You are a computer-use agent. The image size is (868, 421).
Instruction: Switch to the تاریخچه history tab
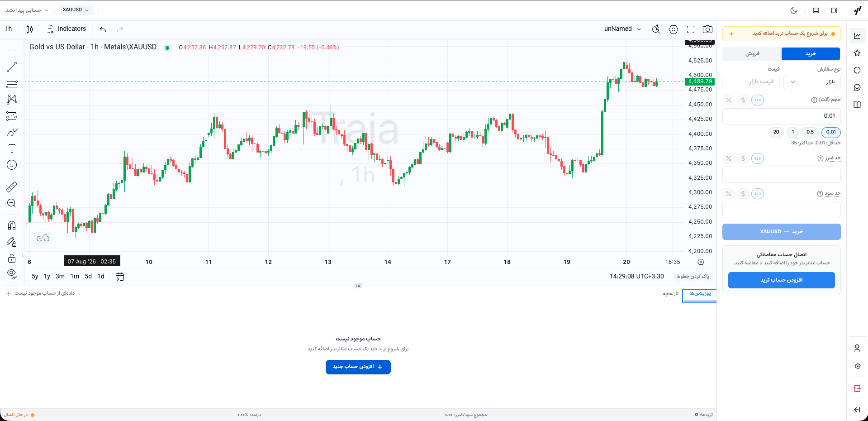[x=671, y=294]
